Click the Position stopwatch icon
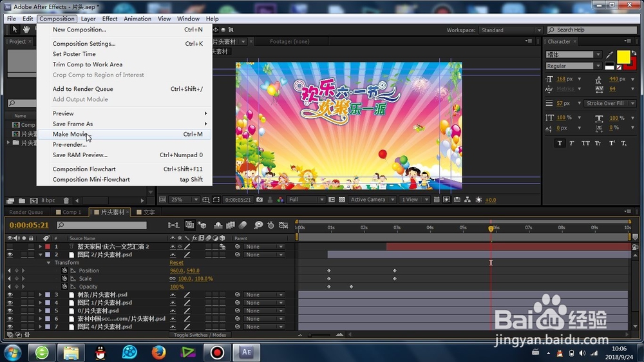644x362 pixels. pyautogui.click(x=64, y=271)
